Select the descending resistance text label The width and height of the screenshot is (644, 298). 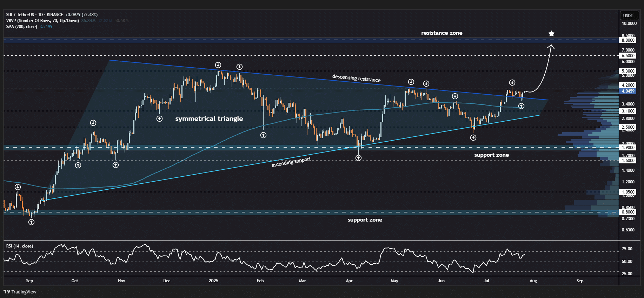tap(356, 78)
